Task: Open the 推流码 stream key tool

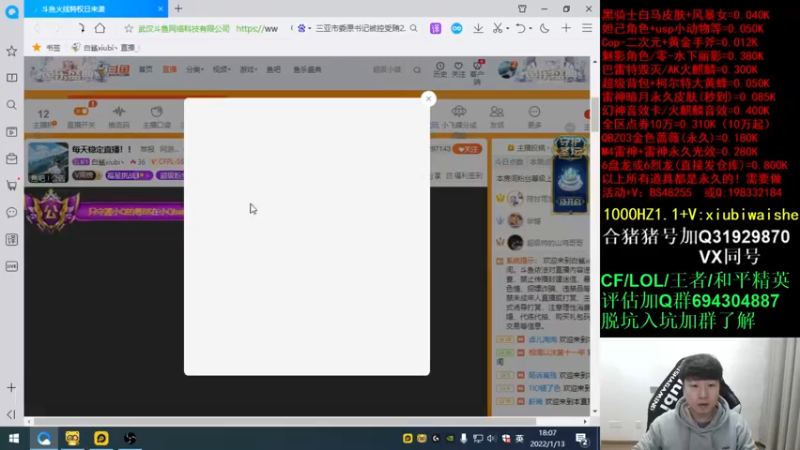Action: [x=119, y=117]
